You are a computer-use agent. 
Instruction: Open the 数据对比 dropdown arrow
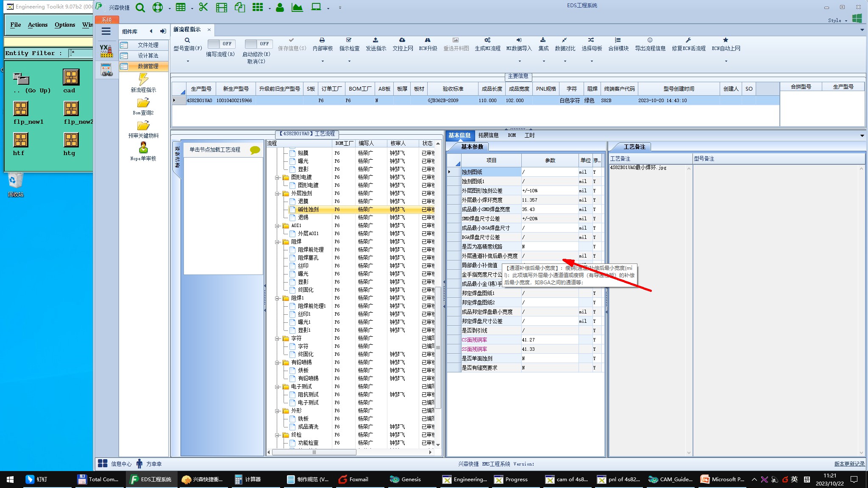pos(565,61)
